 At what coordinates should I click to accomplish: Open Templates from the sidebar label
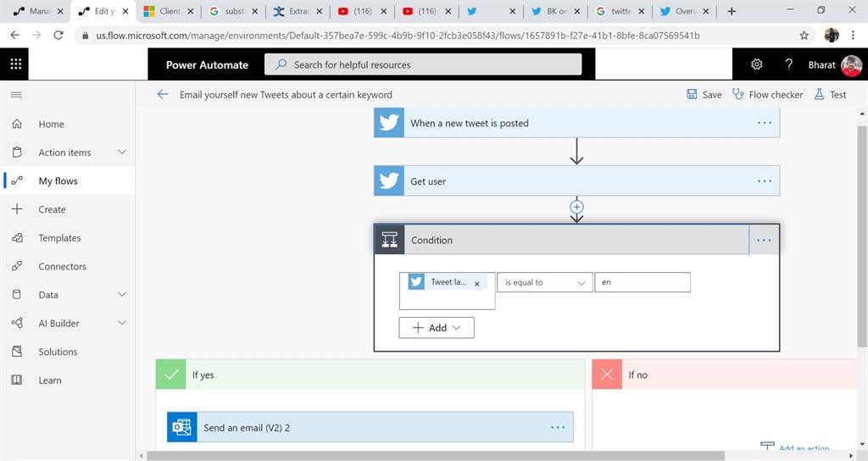click(59, 238)
